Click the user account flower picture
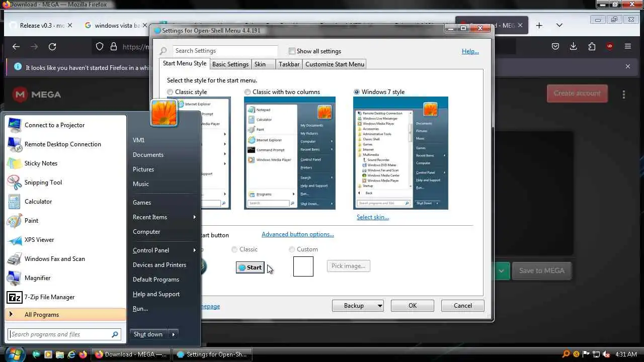This screenshot has height=362, width=644. tap(164, 112)
